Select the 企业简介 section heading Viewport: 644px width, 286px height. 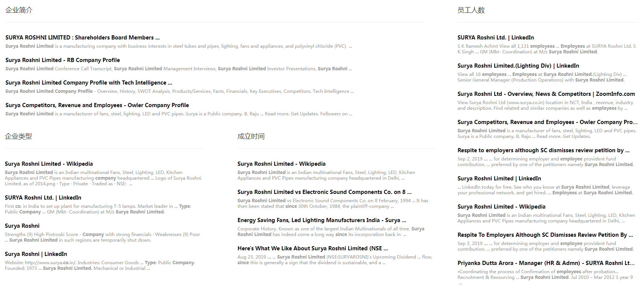click(x=19, y=10)
